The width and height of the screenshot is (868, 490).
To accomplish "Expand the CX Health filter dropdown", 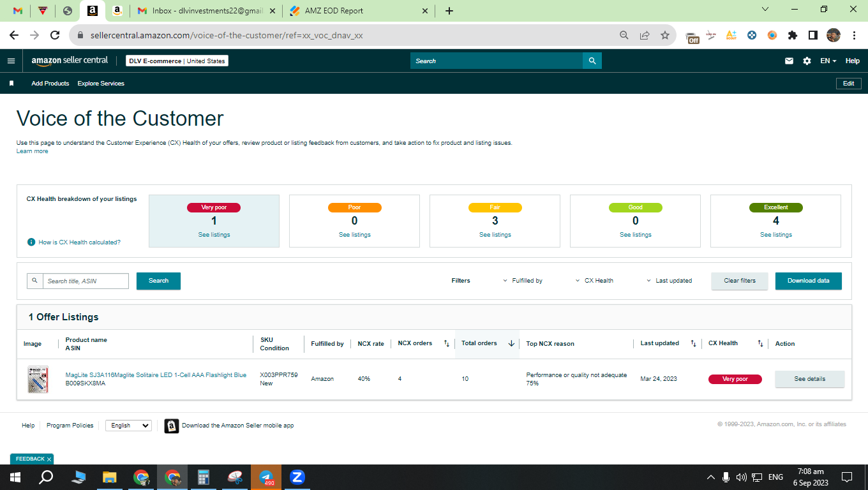I will [594, 281].
